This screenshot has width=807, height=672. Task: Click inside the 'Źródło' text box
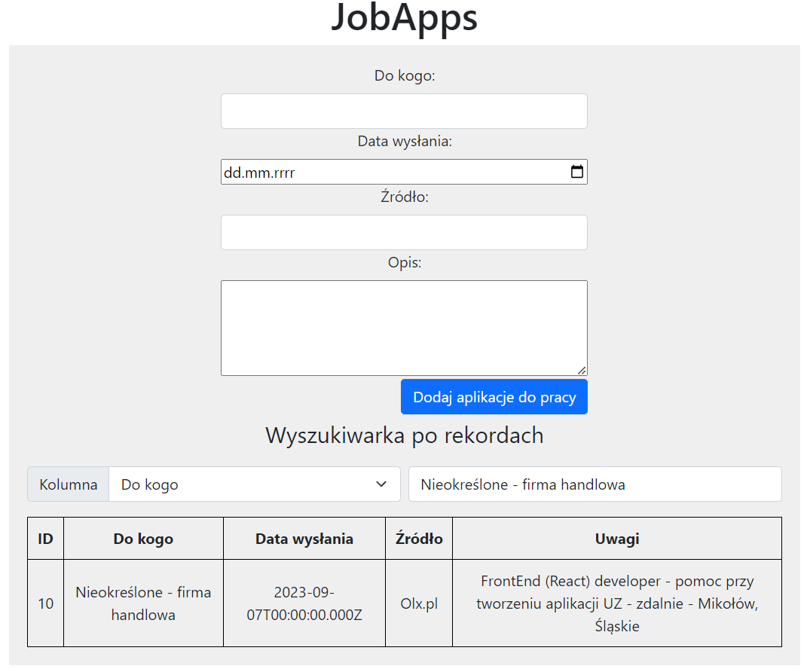coord(404,232)
